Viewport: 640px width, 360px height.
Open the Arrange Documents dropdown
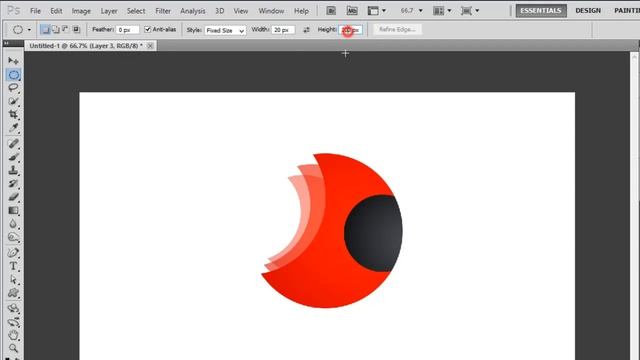[442, 11]
